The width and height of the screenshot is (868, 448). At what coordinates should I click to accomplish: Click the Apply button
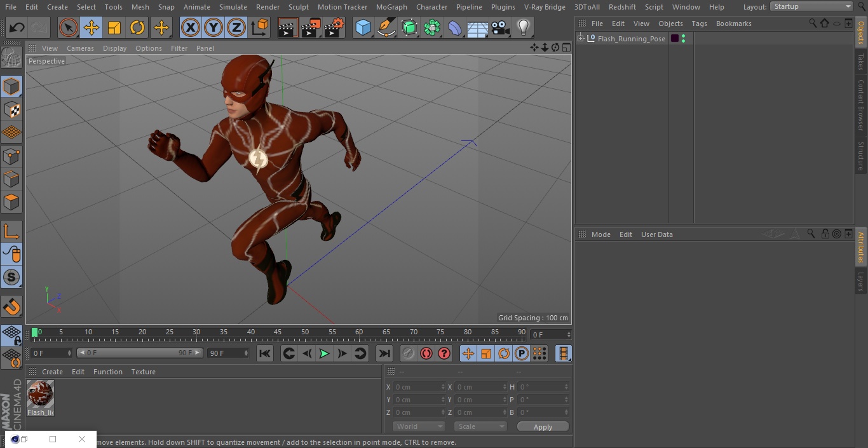543,426
